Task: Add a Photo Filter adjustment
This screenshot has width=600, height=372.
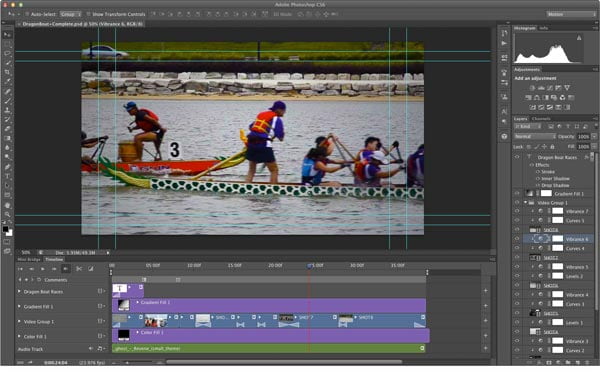Action: (554, 98)
